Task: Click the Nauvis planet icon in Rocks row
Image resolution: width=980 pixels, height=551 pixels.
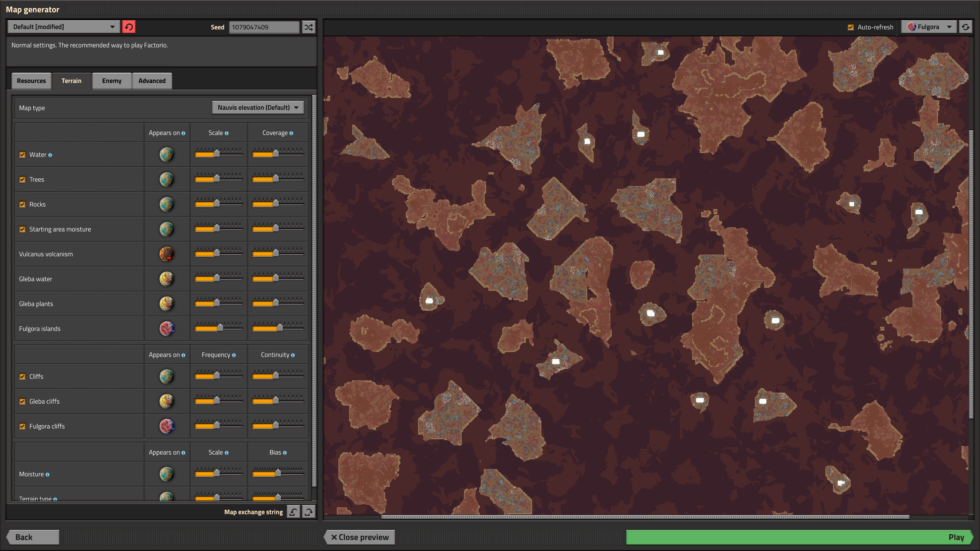Action: tap(167, 204)
